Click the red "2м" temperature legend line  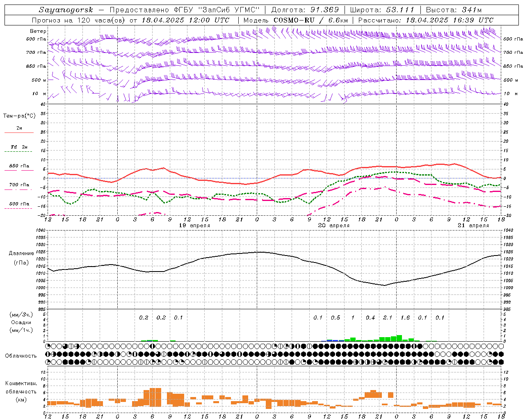tap(19, 133)
